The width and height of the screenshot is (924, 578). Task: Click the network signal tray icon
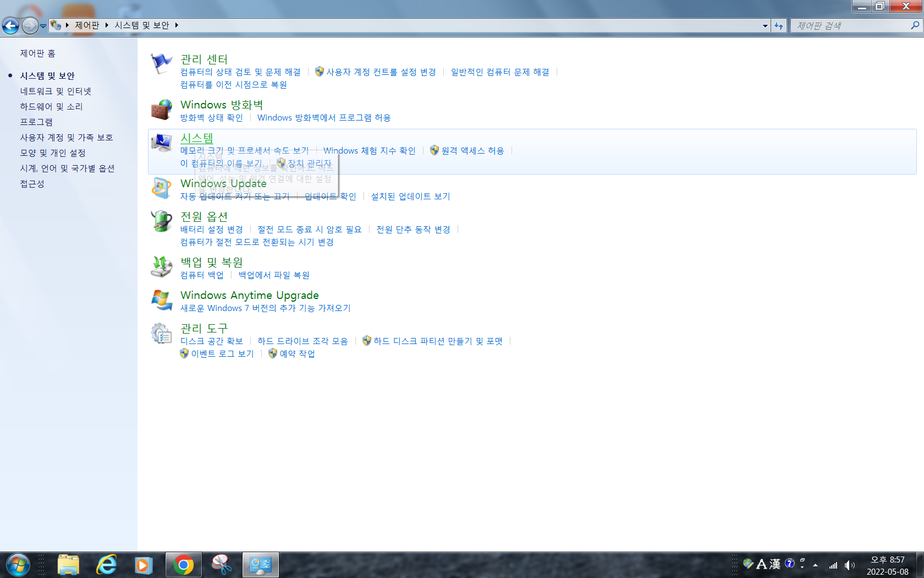pyautogui.click(x=833, y=565)
